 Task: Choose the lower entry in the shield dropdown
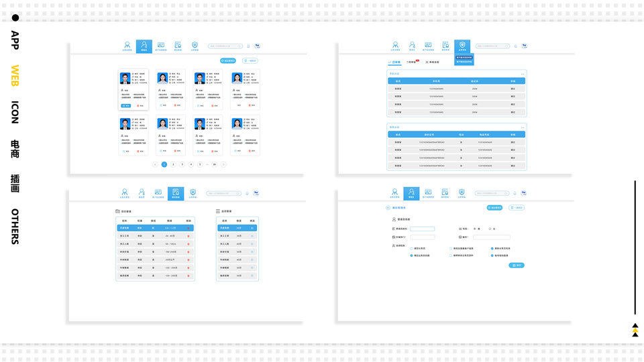point(464,62)
